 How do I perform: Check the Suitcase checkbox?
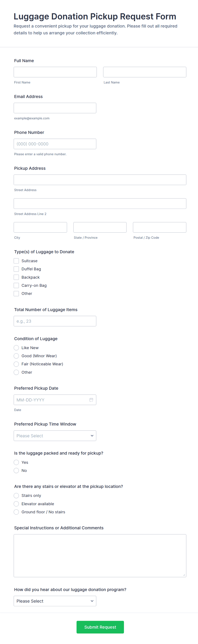pos(16,261)
